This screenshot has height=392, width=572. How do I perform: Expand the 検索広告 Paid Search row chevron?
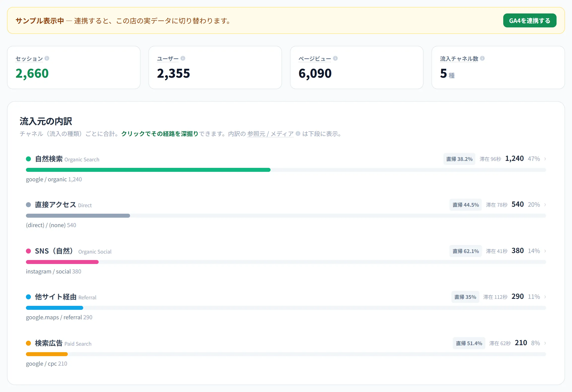point(545,343)
